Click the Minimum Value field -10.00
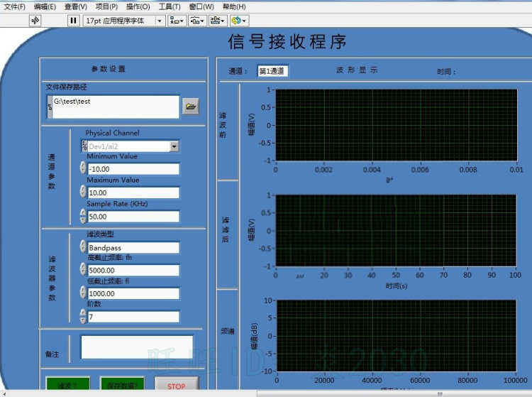Screen dimensions: 532x397 tap(133, 169)
